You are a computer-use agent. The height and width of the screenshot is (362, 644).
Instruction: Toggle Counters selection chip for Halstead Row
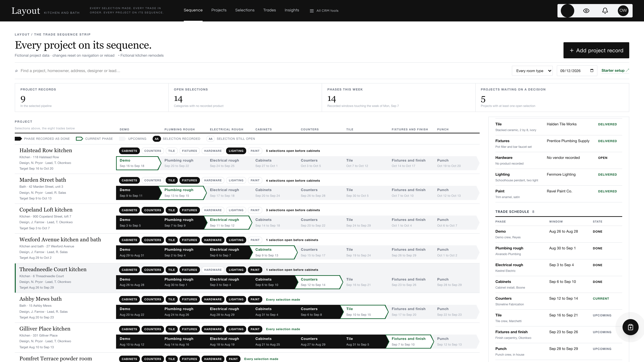152,151
